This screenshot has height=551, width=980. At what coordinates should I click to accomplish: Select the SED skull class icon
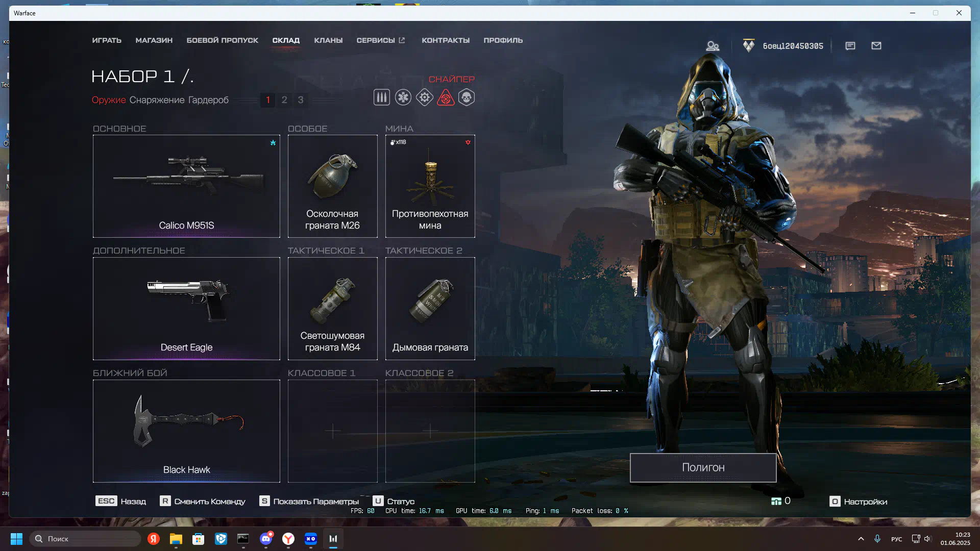coord(467,97)
